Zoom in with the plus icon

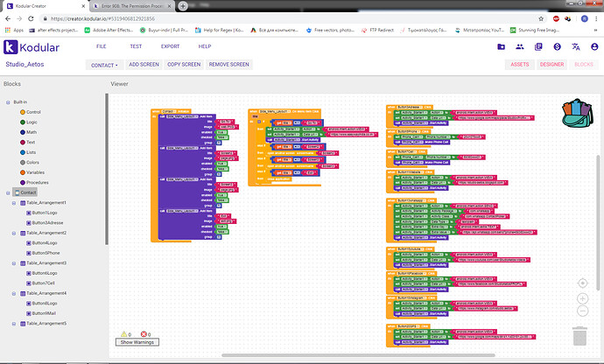(x=582, y=298)
